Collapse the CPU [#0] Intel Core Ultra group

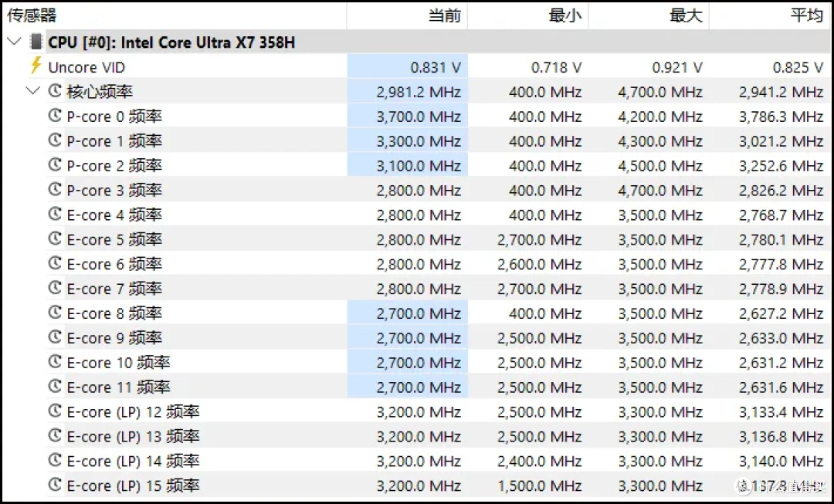click(x=15, y=42)
